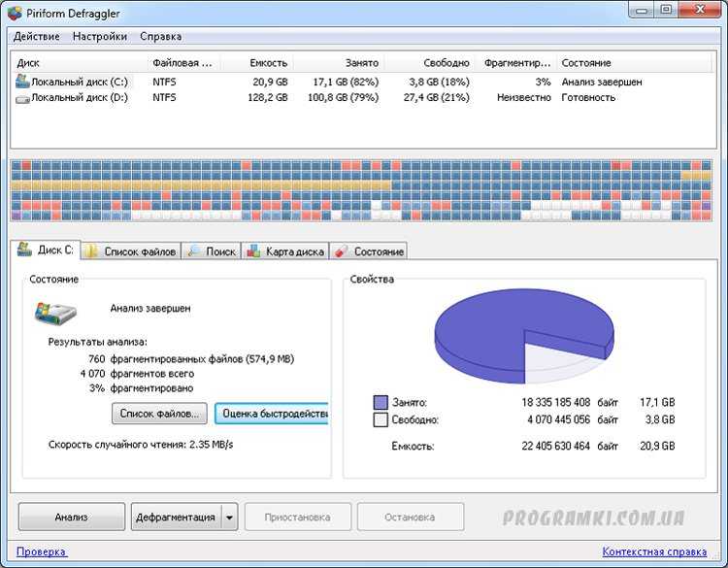Minimize the Defraggler window
The image size is (728, 568).
click(642, 10)
